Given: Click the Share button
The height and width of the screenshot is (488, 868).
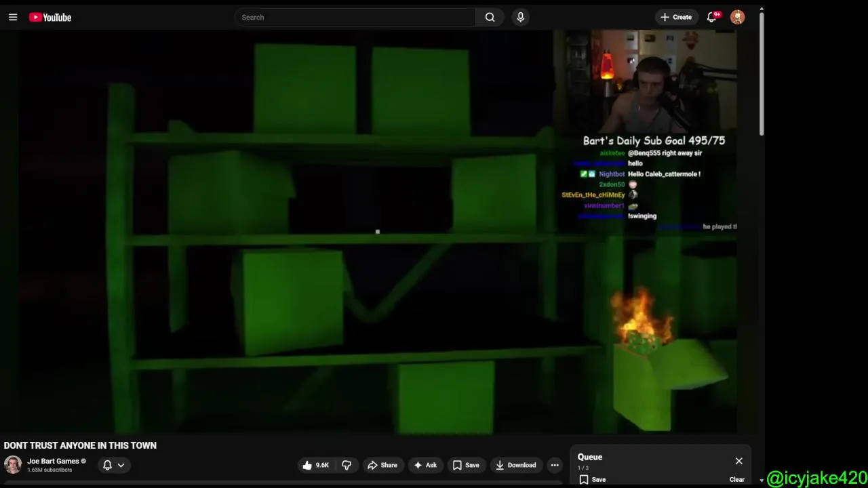Looking at the screenshot, I should pos(382,465).
